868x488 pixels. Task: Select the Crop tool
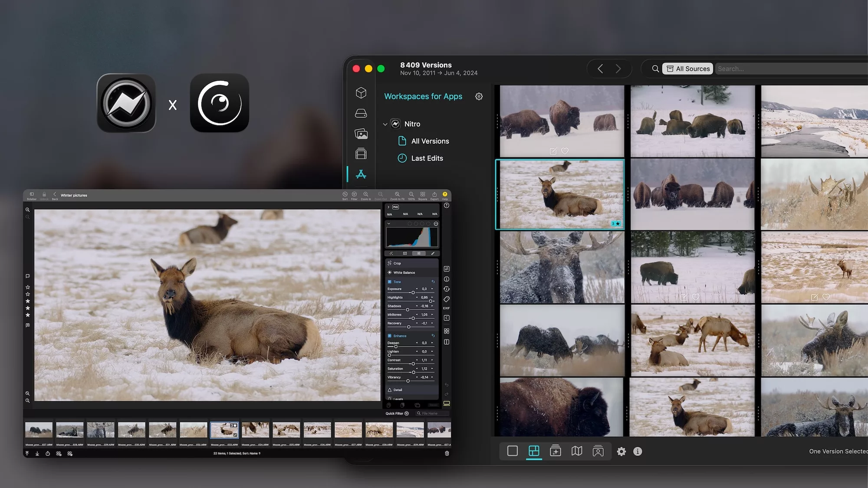pos(397,263)
